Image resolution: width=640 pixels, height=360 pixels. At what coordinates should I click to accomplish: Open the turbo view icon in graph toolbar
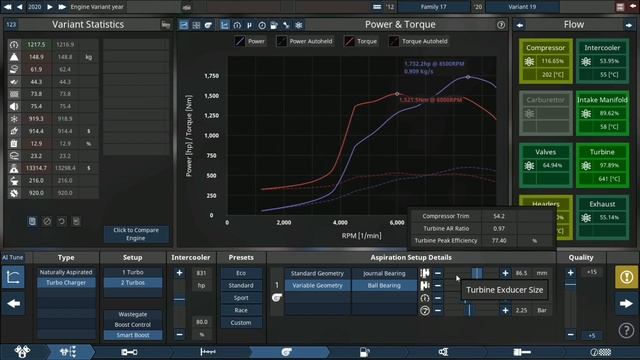209,25
